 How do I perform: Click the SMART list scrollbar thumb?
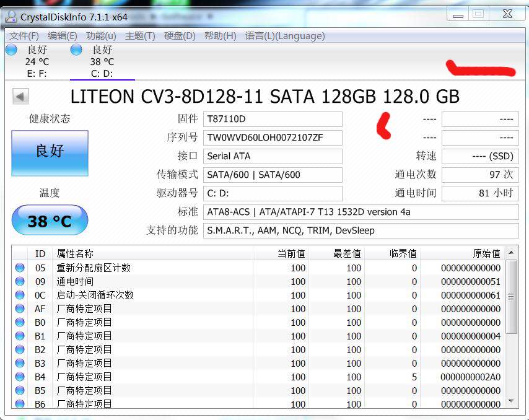511,297
